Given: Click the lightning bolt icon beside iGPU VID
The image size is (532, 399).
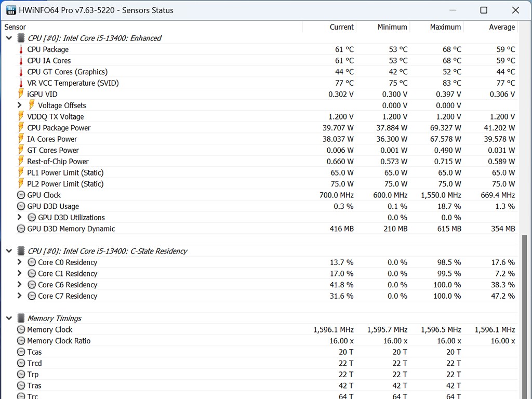Looking at the screenshot, I should click(x=21, y=94).
